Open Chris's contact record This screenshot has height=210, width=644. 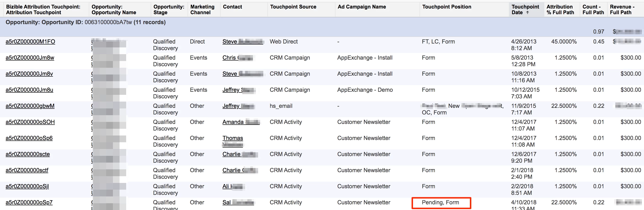pyautogui.click(x=237, y=57)
